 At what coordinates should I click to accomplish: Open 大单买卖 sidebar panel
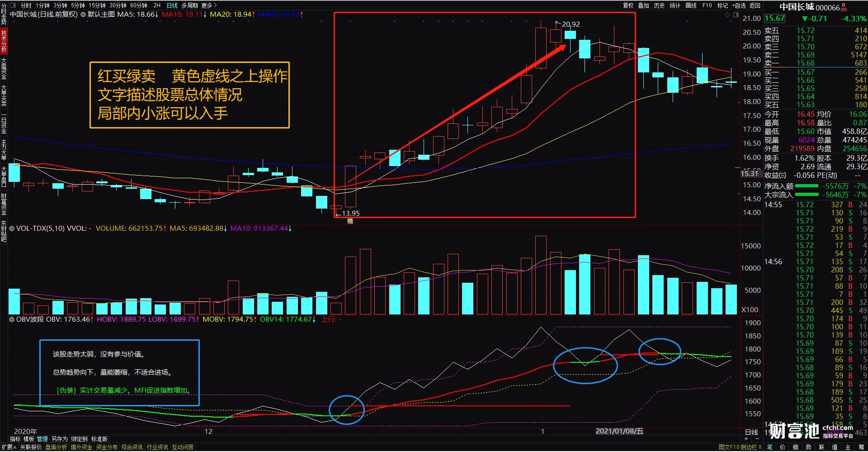pyautogui.click(x=4, y=95)
